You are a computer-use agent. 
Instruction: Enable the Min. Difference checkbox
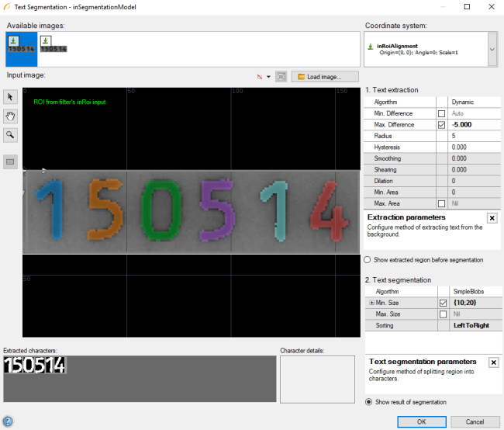pyautogui.click(x=441, y=113)
